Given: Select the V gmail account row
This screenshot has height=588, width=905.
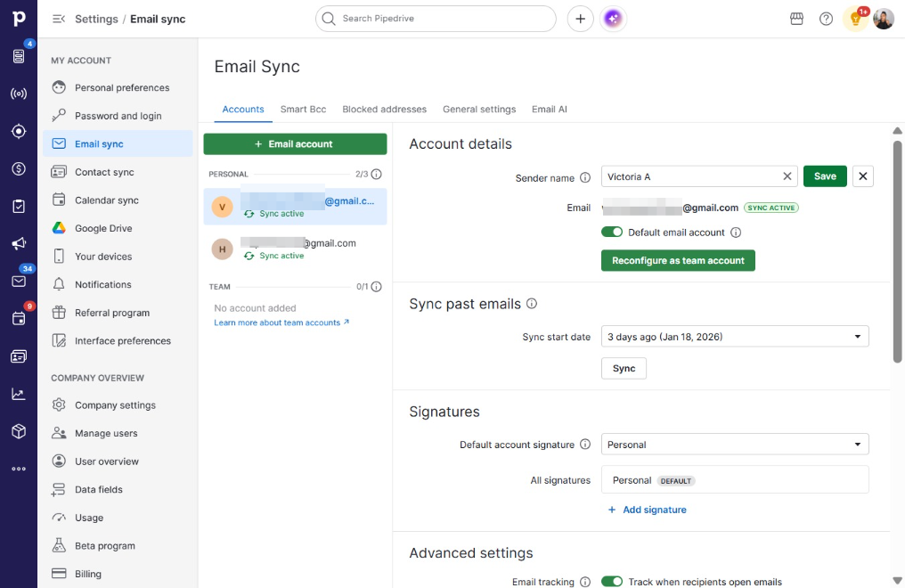Looking at the screenshot, I should coord(295,207).
